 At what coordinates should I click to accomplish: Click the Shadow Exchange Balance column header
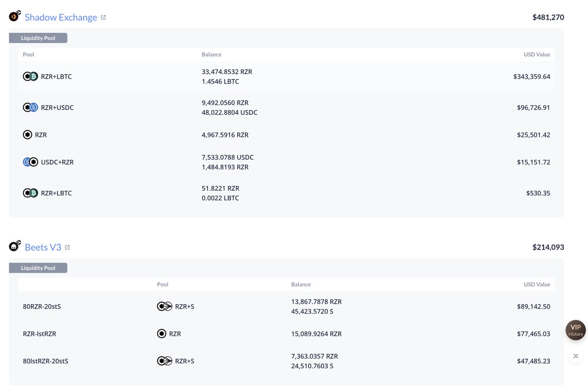(x=212, y=54)
